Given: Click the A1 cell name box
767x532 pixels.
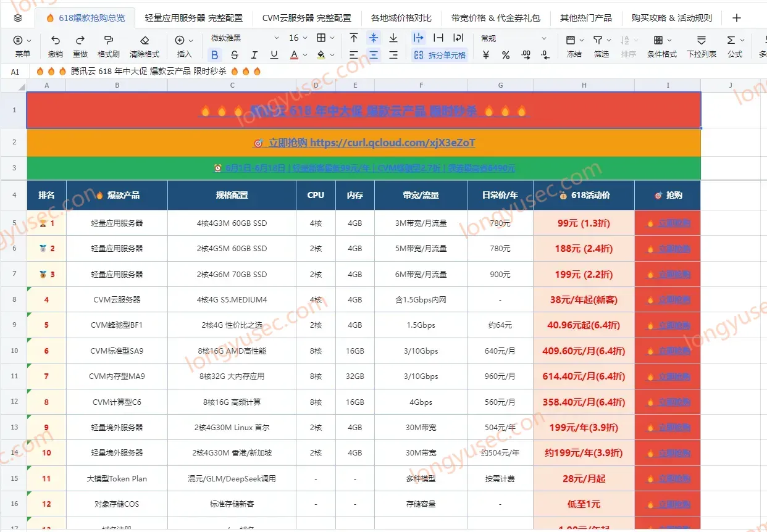Looking at the screenshot, I should [15, 72].
